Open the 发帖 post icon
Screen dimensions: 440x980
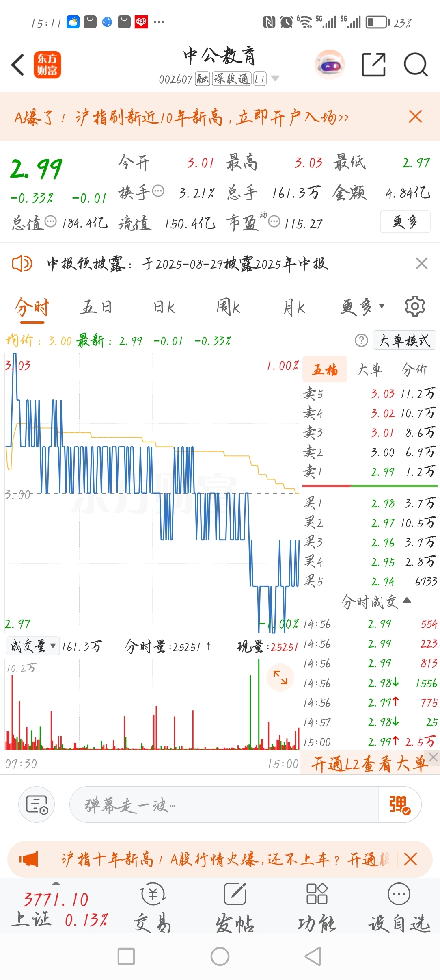click(x=235, y=907)
